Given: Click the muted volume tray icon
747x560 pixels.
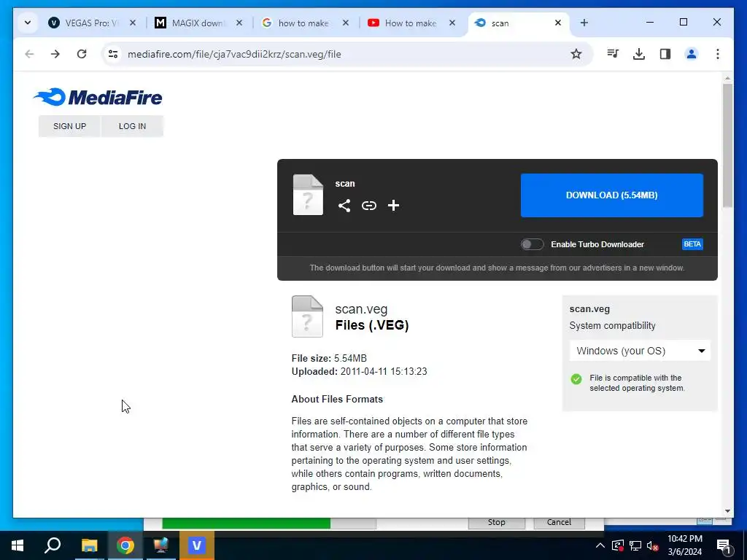Looking at the screenshot, I should coord(653,546).
